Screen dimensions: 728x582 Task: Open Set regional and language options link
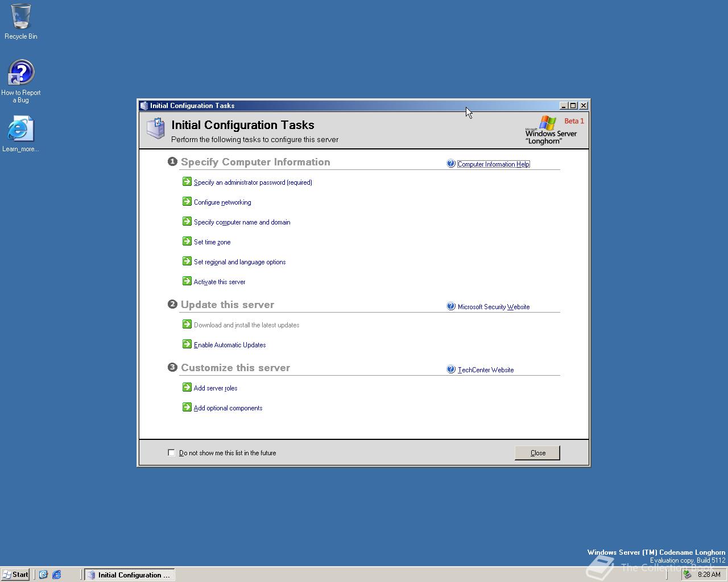pos(240,262)
